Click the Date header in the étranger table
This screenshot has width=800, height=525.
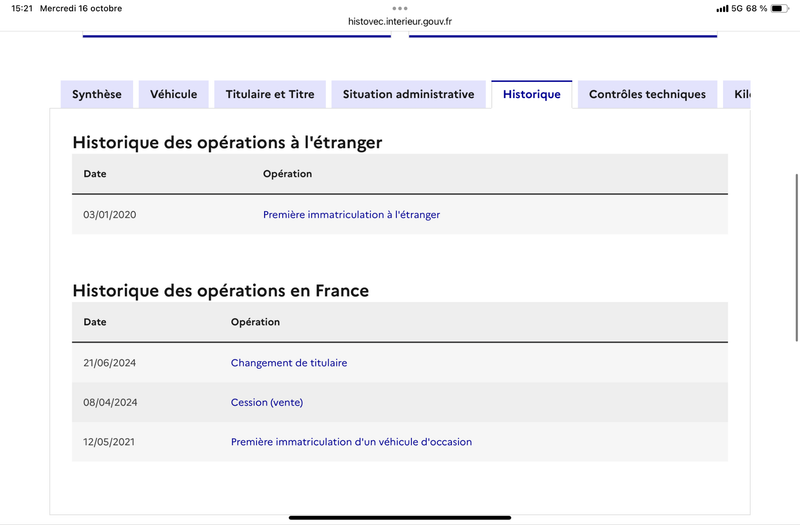pos(95,174)
